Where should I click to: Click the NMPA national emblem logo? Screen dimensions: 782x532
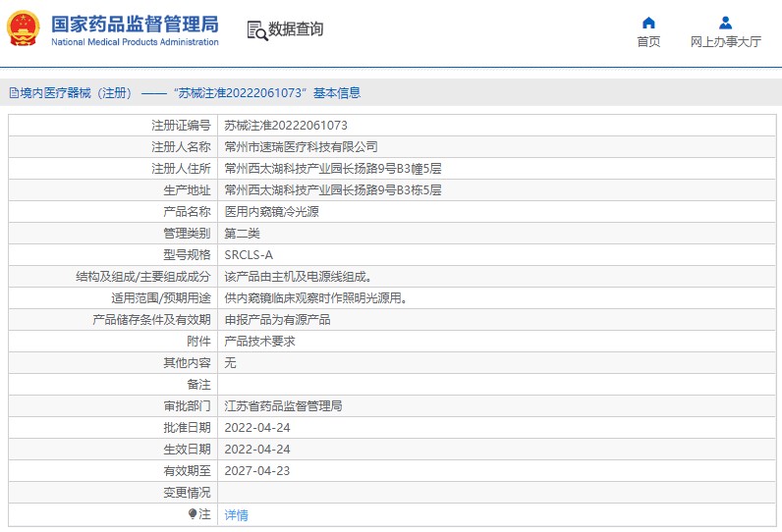(23, 28)
